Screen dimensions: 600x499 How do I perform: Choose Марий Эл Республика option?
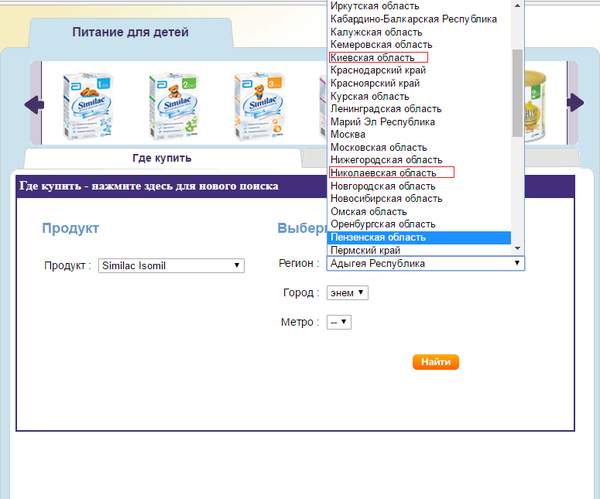coord(419,122)
